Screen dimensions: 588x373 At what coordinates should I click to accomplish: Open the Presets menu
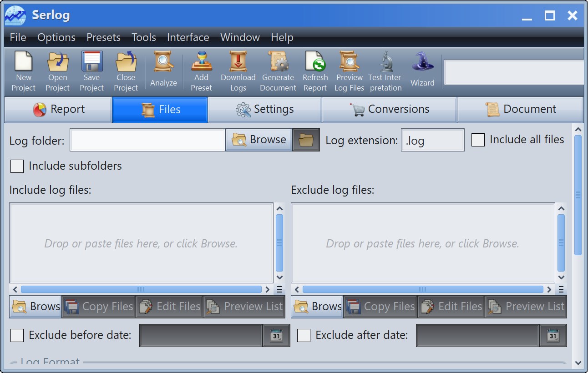[x=103, y=37]
